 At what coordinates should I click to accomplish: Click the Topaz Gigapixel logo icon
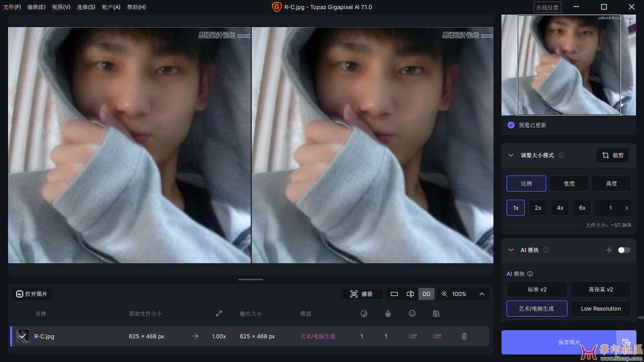(x=276, y=7)
